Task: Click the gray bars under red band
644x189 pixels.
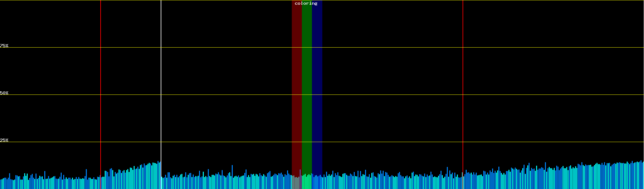Action: (x=297, y=183)
